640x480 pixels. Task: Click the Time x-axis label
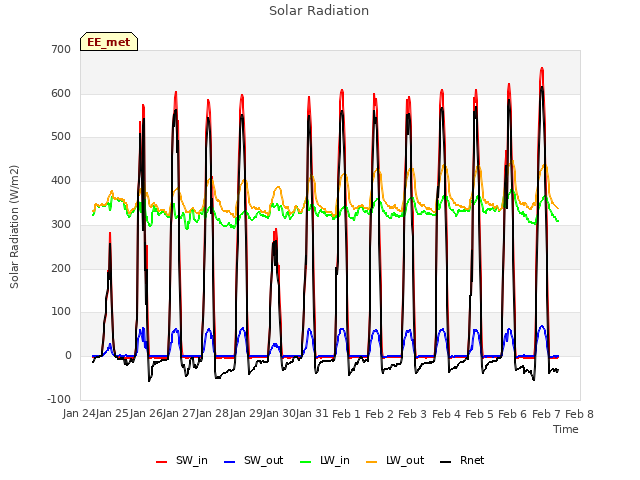[x=566, y=429]
